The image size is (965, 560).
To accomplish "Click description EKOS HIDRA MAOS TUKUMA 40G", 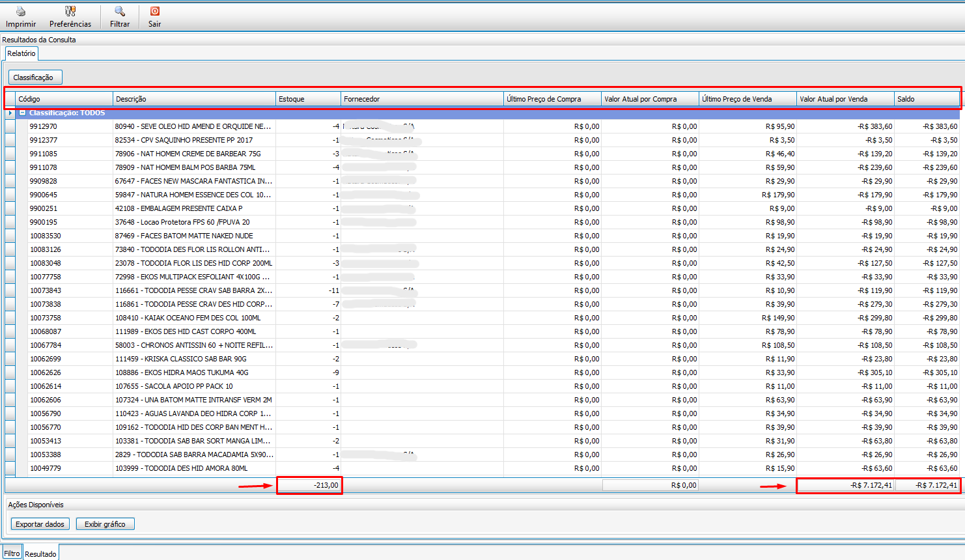I will coord(182,372).
